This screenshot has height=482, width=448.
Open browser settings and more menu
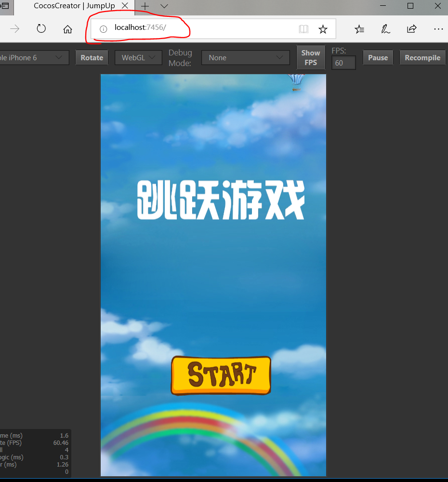tap(438, 29)
